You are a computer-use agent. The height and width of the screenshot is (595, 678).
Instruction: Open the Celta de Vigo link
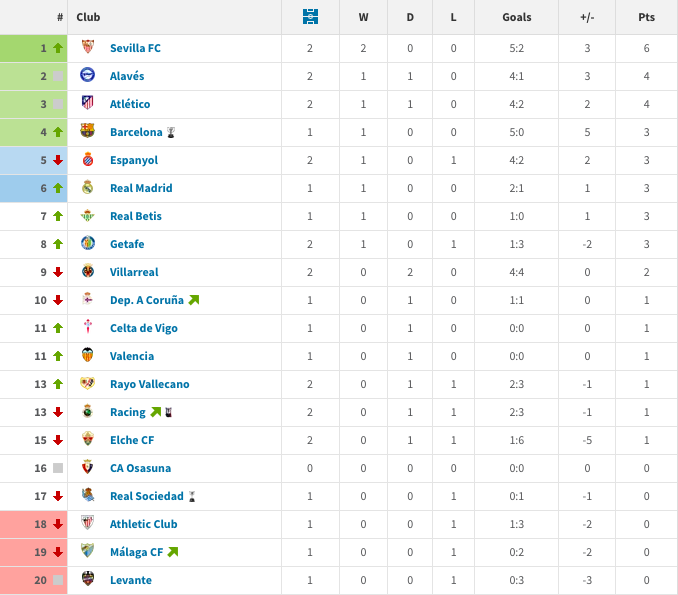click(144, 328)
